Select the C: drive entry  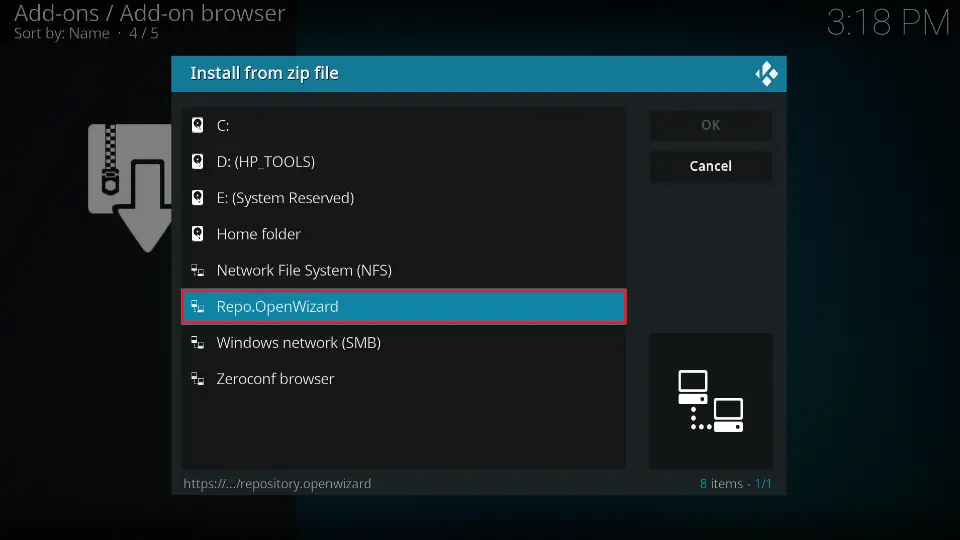coord(403,126)
